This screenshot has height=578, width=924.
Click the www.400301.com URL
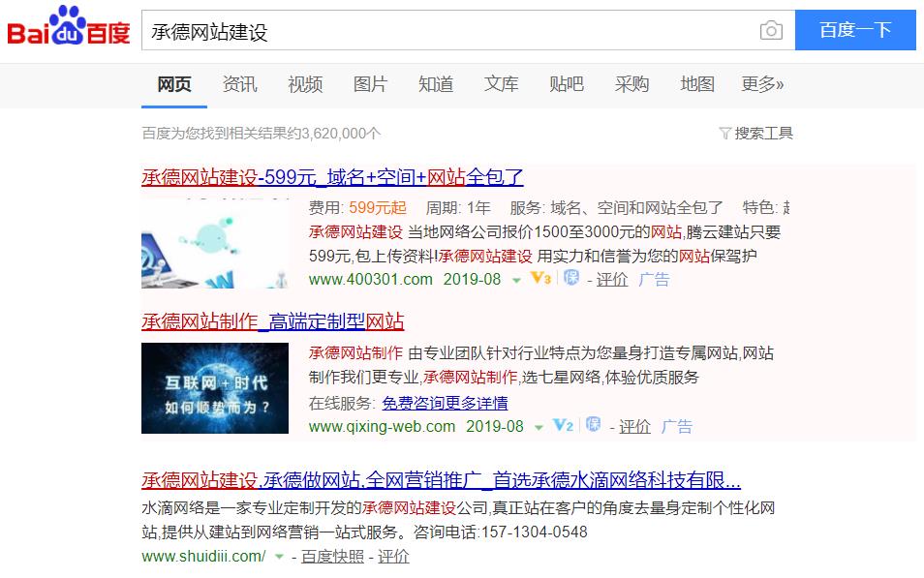click(x=371, y=279)
